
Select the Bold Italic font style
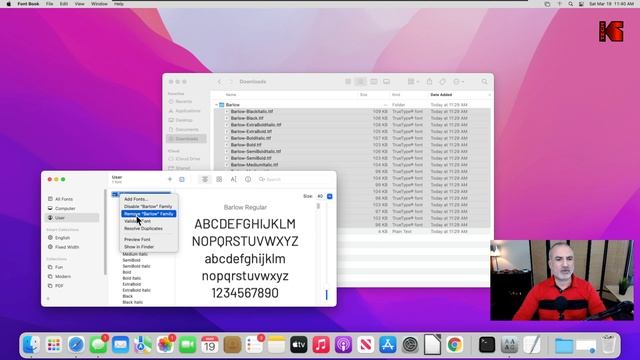tap(131, 278)
